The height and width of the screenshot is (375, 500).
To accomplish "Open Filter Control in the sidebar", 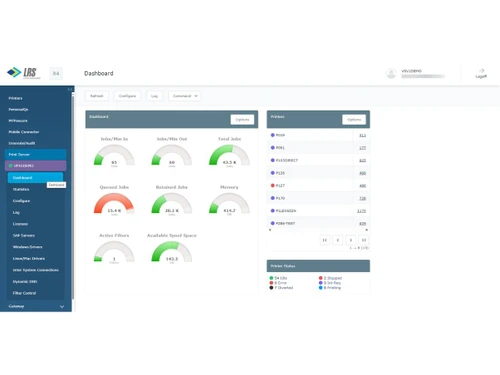I will (x=24, y=293).
